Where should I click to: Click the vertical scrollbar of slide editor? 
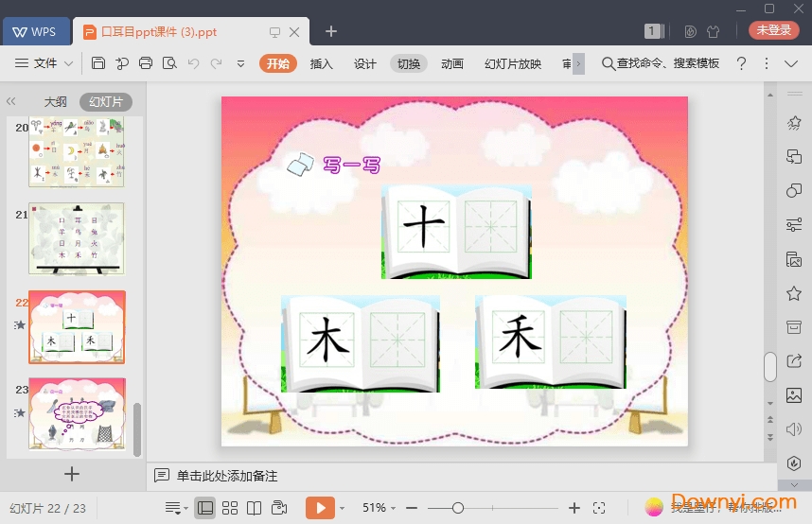pos(770,367)
